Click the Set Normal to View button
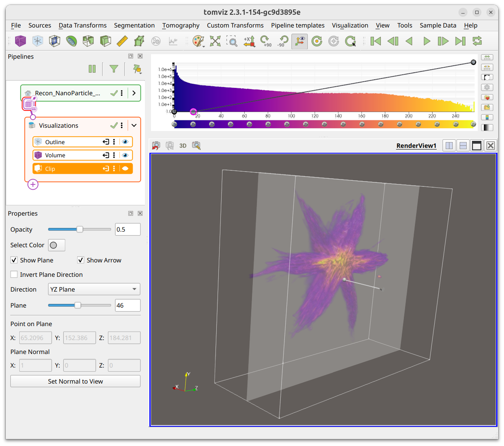504x446 pixels. pos(76,381)
